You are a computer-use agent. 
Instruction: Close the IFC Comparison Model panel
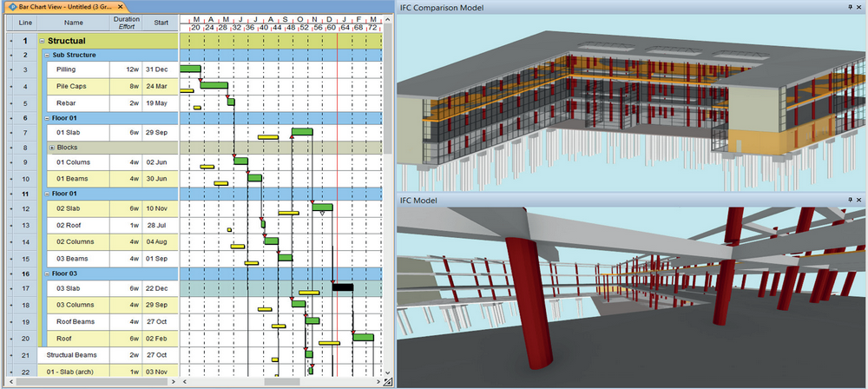(859, 7)
